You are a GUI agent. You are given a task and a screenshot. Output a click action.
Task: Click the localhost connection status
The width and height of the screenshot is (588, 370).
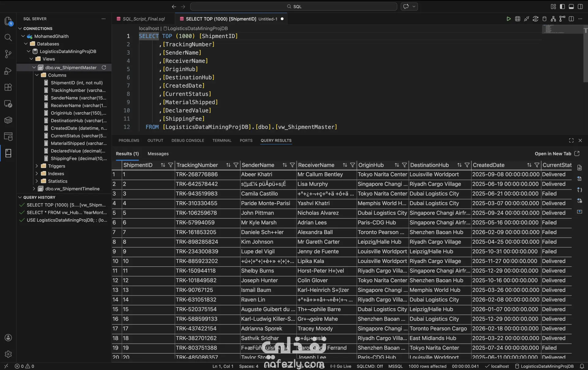click(x=497, y=366)
